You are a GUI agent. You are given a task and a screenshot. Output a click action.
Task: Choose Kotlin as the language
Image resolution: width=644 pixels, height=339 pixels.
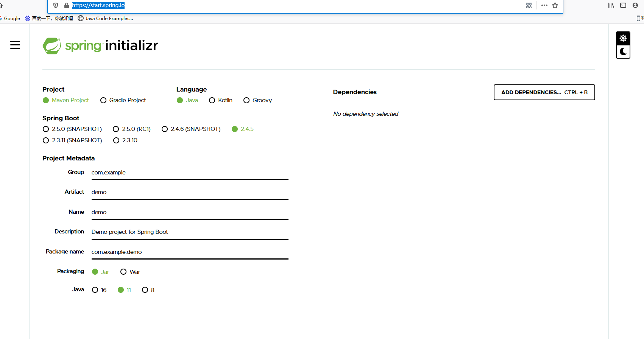click(221, 100)
